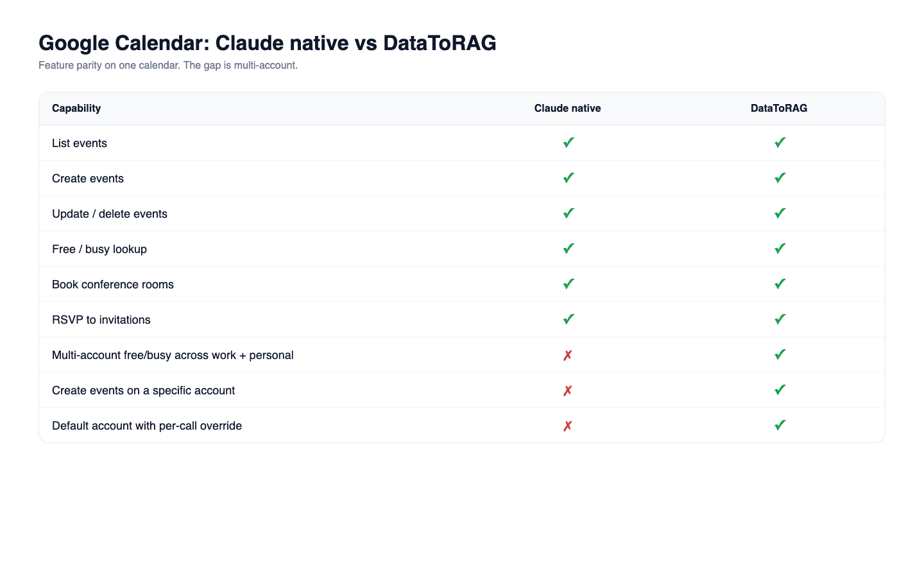Click red X for Create events on specific account
The image size is (924, 578).
pos(567,390)
